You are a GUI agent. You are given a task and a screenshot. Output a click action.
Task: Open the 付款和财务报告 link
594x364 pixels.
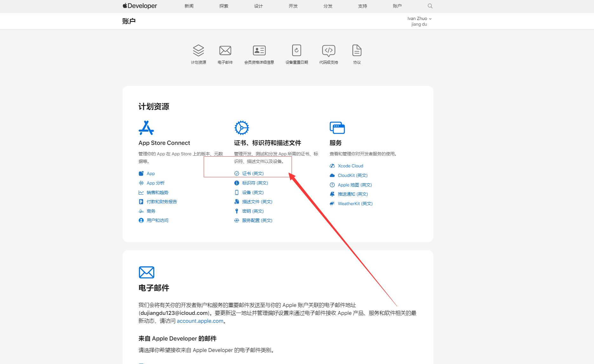pos(162,202)
